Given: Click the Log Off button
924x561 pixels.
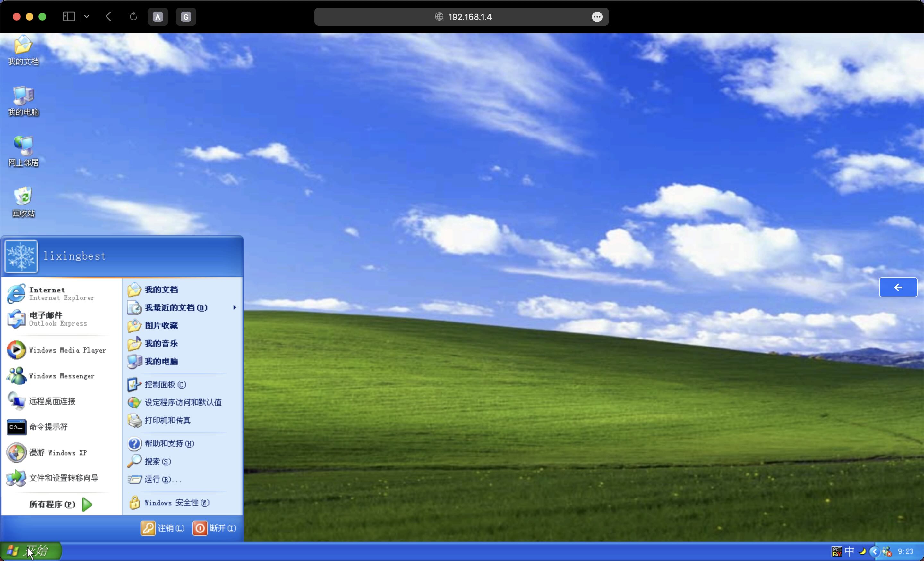Looking at the screenshot, I should (163, 528).
